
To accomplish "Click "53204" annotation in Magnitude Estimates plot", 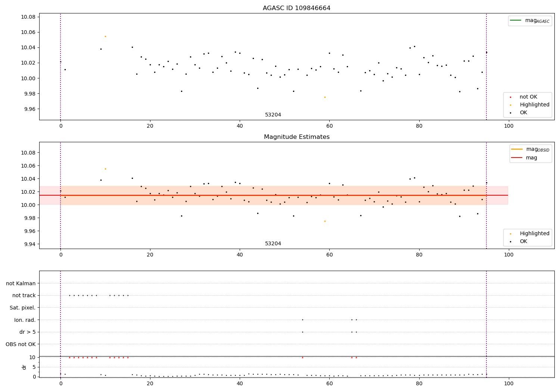I will coord(273,244).
